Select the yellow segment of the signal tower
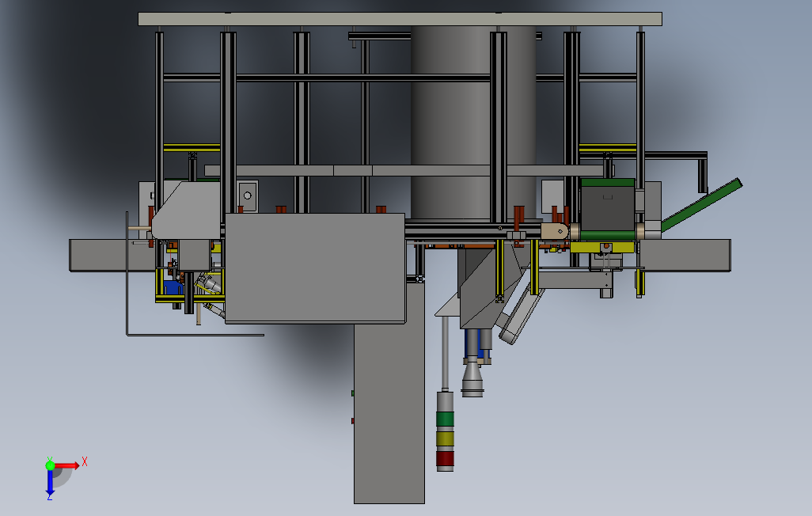This screenshot has width=812, height=516. click(445, 438)
